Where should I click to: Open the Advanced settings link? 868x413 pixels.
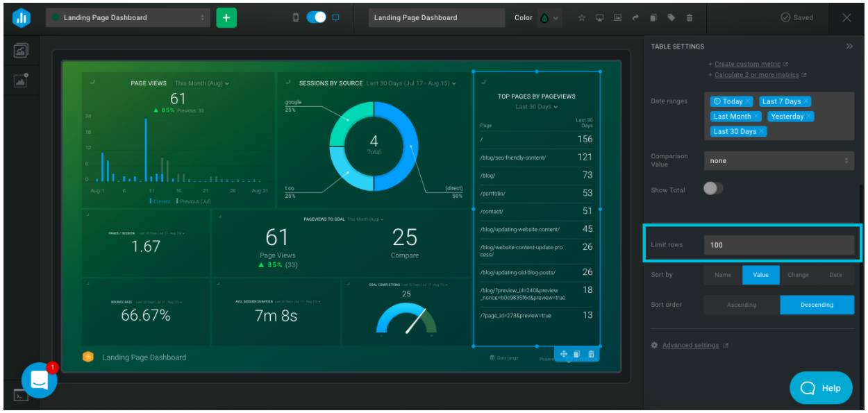click(690, 346)
